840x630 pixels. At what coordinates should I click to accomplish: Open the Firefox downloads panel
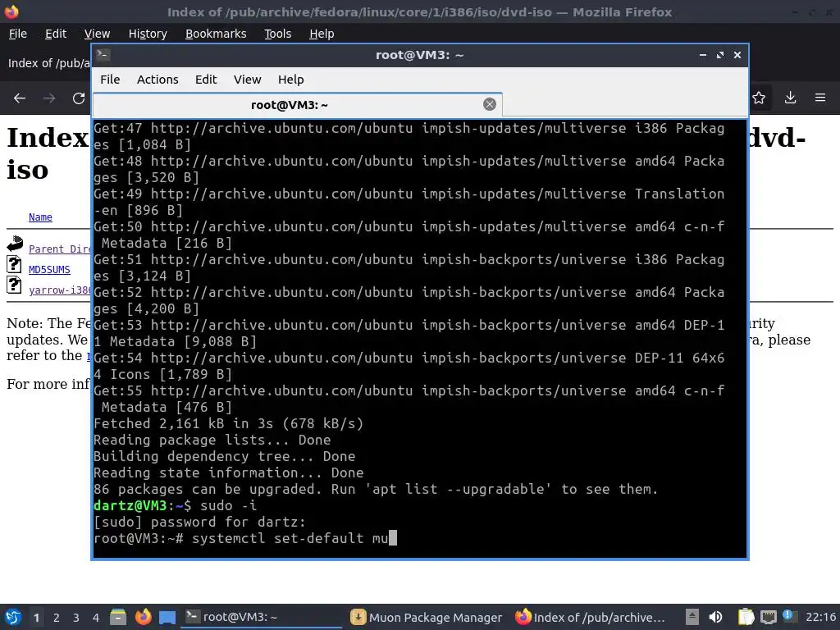tap(790, 98)
